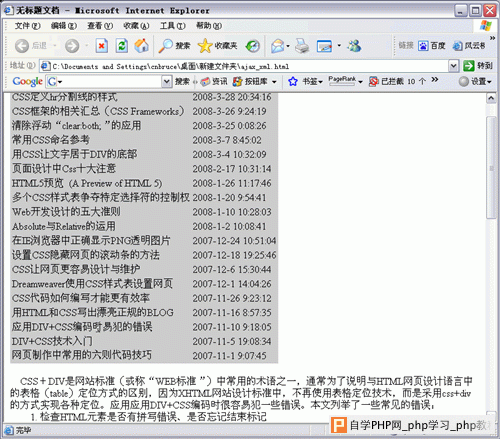The height and width of the screenshot is (439, 500).
Task: Open the PageRank dropdown arrow
Action: click(x=360, y=82)
